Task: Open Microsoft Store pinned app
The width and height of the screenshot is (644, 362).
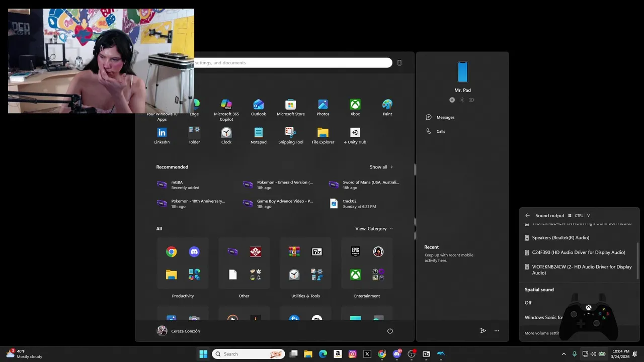Action: coord(291,108)
